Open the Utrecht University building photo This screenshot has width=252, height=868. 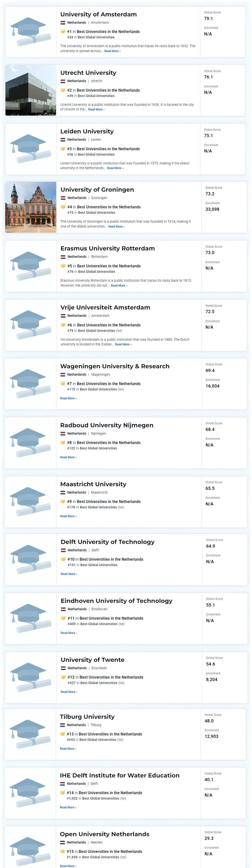31,90
